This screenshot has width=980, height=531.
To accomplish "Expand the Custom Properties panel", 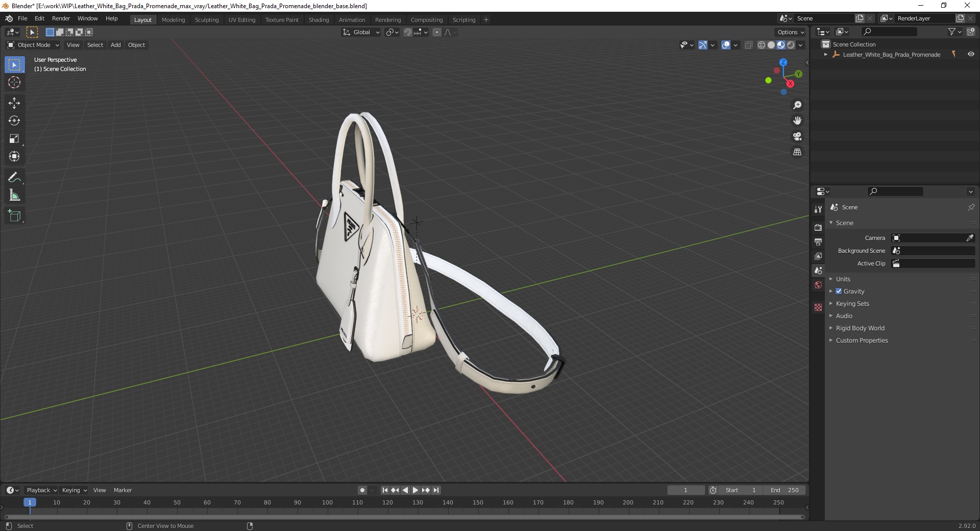I will tap(862, 340).
